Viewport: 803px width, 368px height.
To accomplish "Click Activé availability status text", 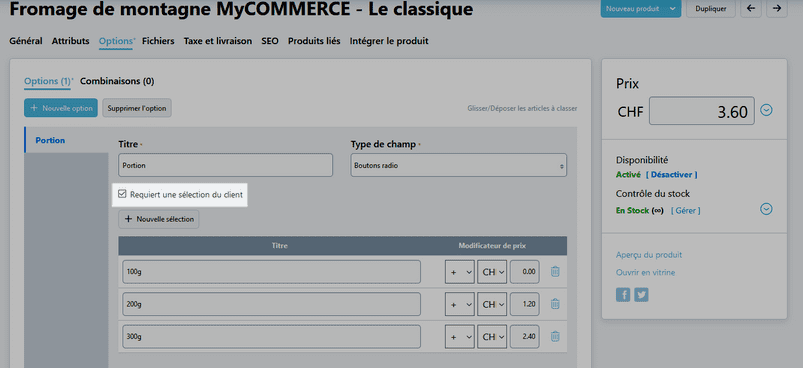I will [x=628, y=175].
